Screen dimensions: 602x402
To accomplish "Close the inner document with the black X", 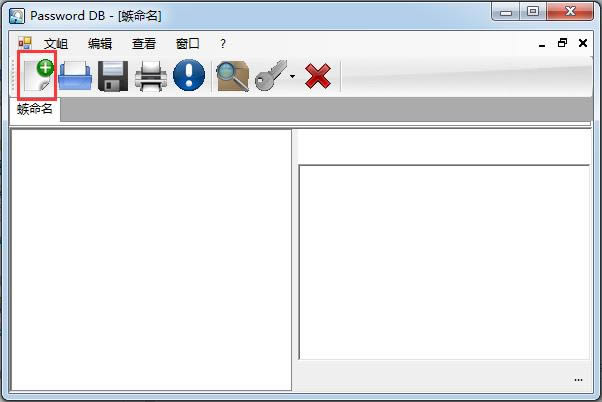I will click(583, 43).
